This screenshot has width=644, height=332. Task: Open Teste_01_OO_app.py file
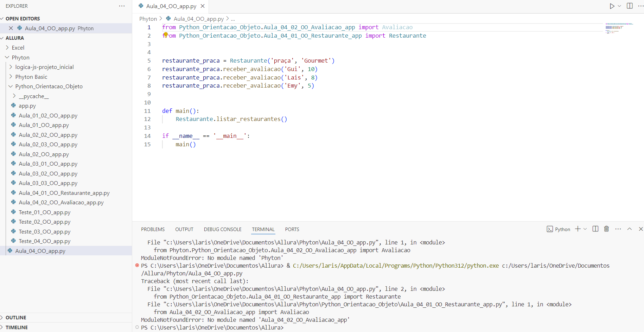[44, 212]
